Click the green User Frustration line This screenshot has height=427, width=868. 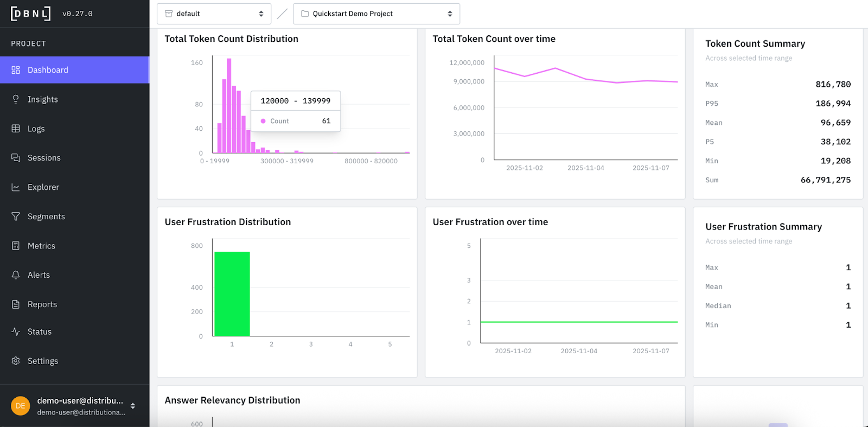click(x=579, y=322)
